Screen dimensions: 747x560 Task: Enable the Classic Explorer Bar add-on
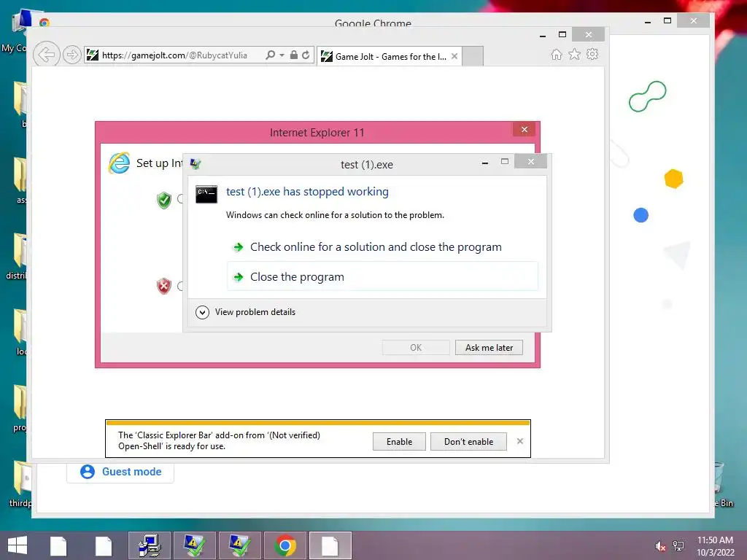399,441
